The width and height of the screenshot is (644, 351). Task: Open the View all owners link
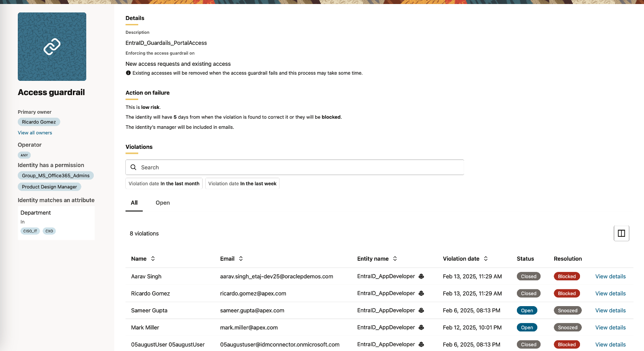pyautogui.click(x=35, y=133)
